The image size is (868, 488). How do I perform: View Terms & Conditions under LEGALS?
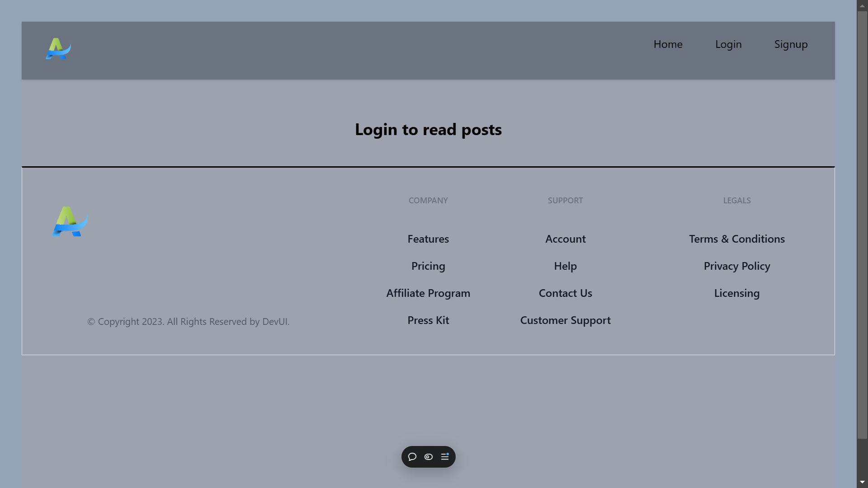pyautogui.click(x=736, y=239)
